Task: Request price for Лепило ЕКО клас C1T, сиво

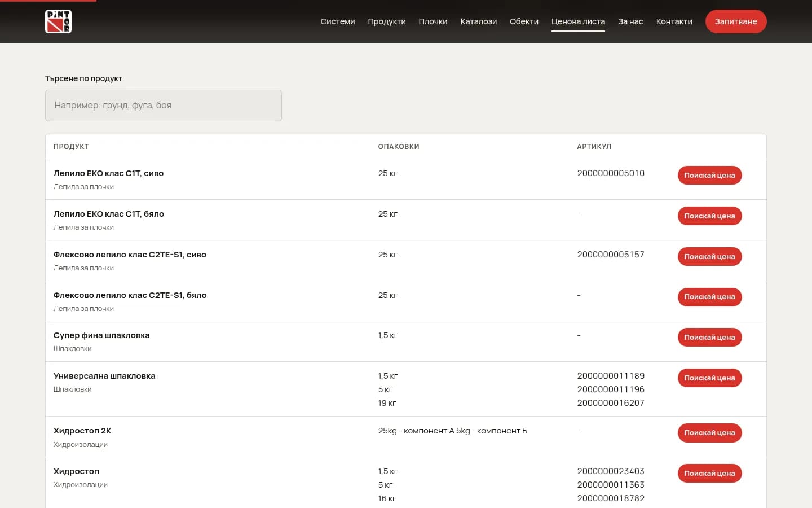Action: click(709, 175)
